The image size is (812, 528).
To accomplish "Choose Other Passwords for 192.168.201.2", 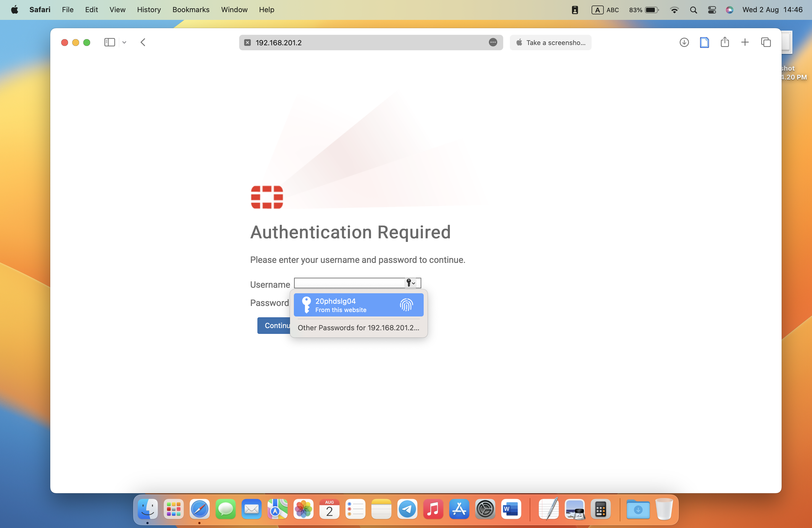I will 358,328.
